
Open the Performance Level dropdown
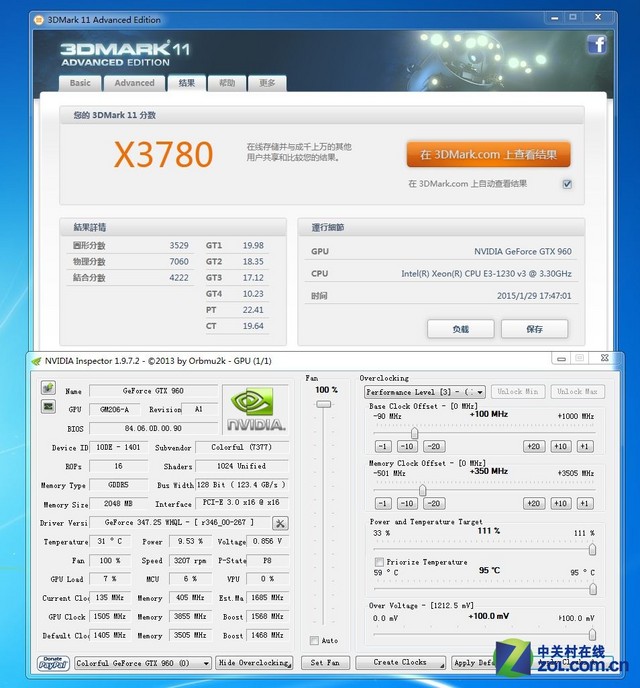(424, 392)
